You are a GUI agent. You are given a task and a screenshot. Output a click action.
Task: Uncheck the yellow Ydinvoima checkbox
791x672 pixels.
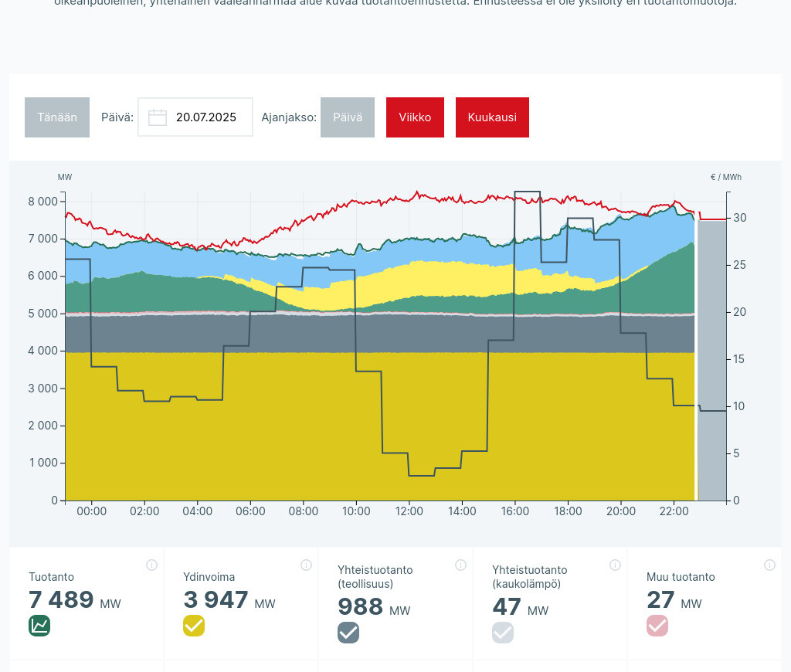[x=194, y=626]
